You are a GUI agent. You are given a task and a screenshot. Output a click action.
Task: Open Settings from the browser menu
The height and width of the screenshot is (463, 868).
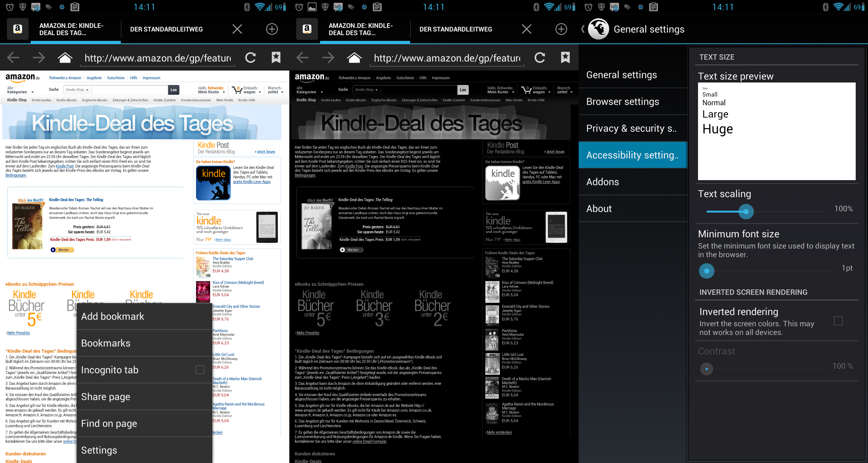(145, 450)
